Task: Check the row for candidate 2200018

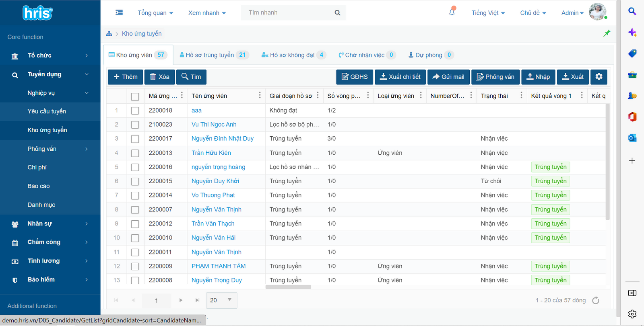Action: (135, 111)
